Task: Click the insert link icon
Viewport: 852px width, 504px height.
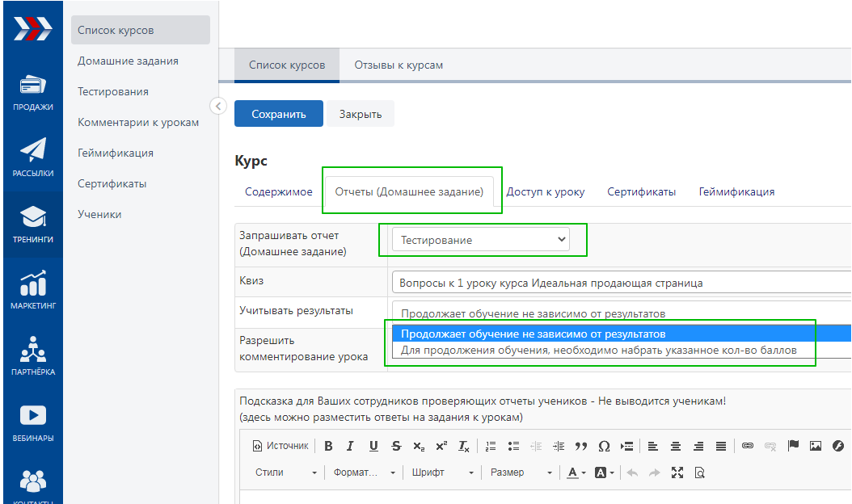Action: pos(748,446)
